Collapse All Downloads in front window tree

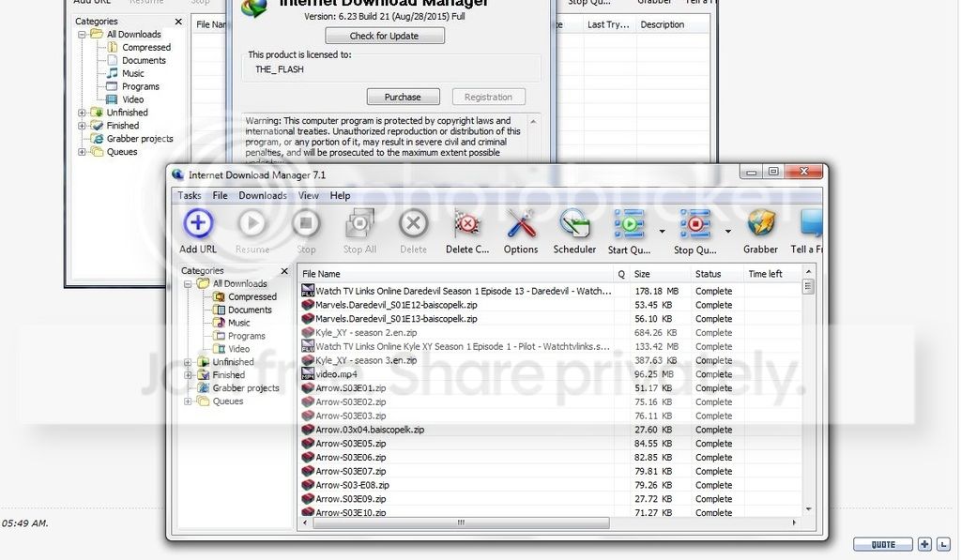(188, 283)
